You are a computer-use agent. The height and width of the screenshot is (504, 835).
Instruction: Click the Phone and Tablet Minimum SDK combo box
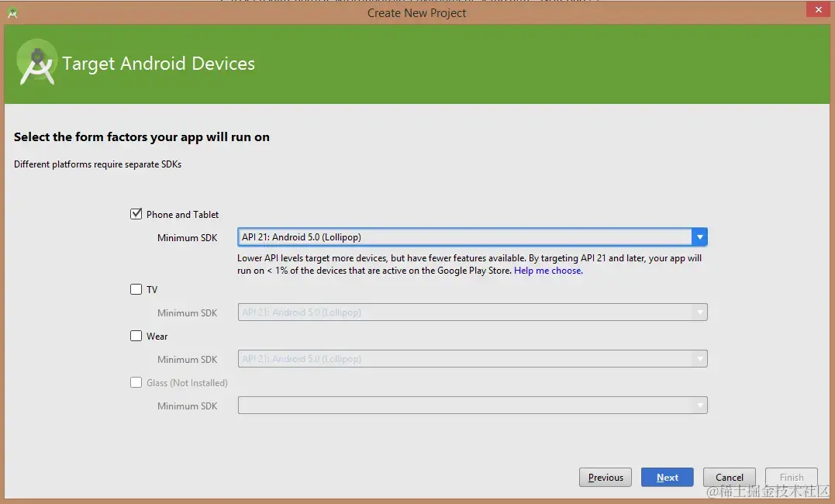click(x=472, y=237)
